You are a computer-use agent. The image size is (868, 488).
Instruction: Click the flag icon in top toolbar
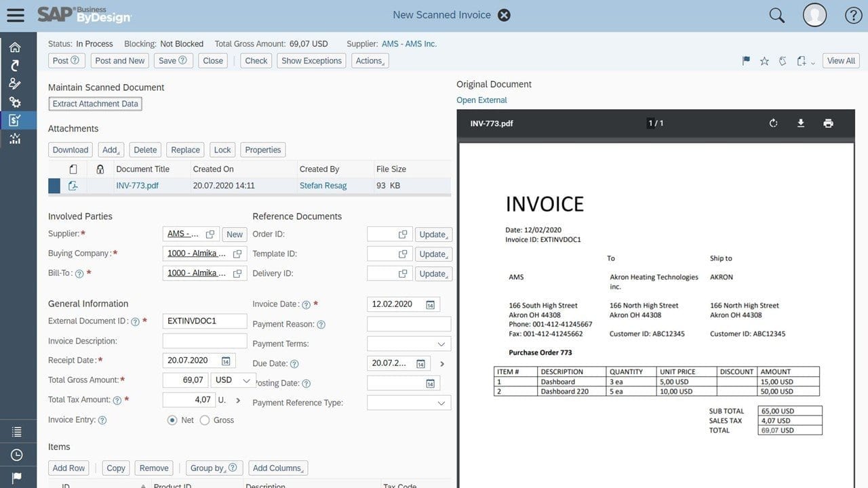point(746,61)
